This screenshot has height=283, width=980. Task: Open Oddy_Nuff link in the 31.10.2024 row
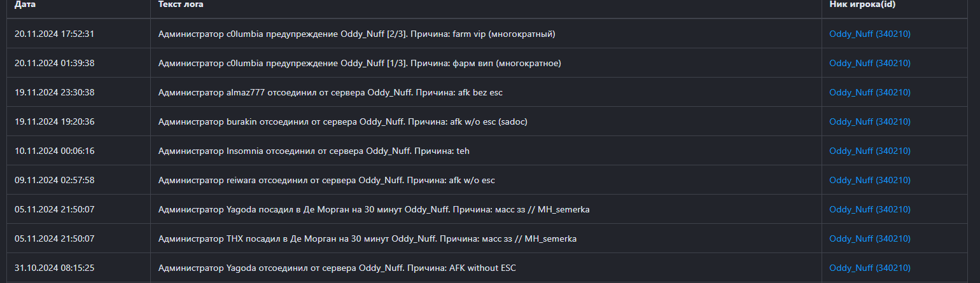[x=869, y=268]
